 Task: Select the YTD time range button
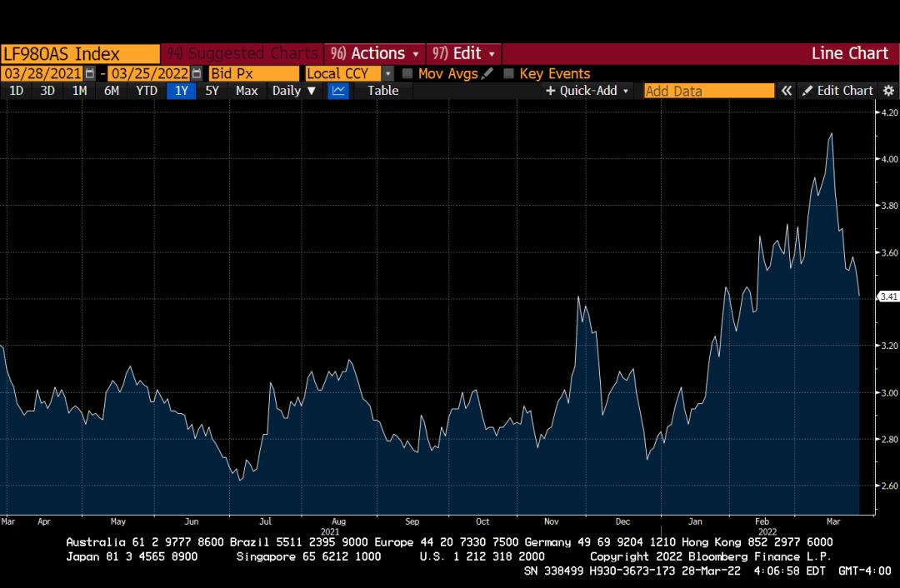click(x=147, y=91)
